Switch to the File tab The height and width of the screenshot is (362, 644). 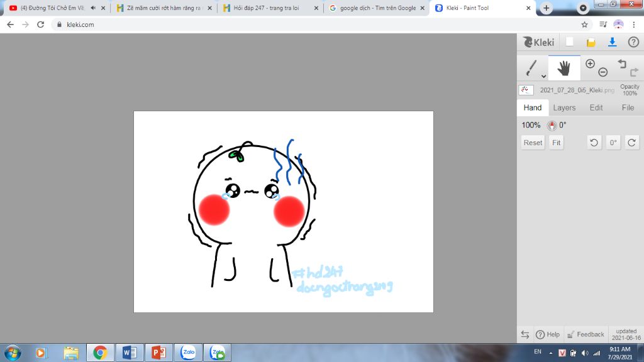pos(628,107)
